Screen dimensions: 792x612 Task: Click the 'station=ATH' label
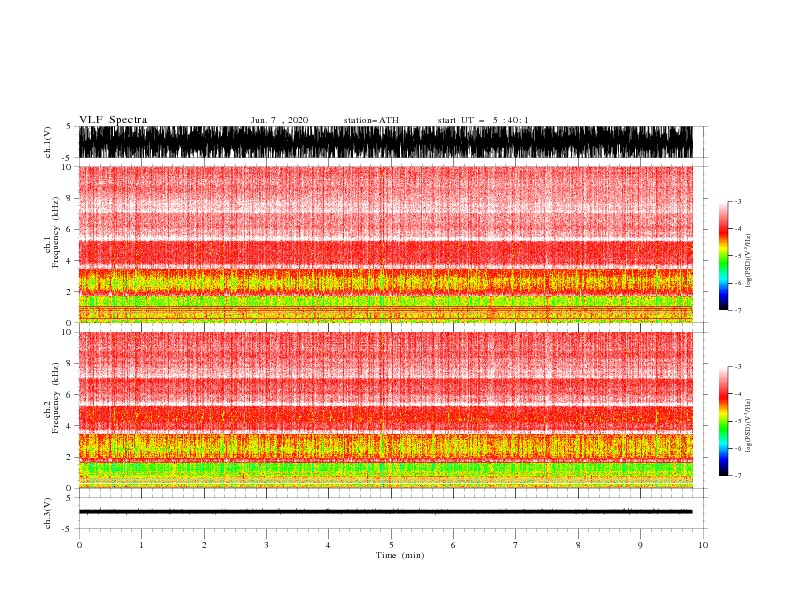pos(371,120)
